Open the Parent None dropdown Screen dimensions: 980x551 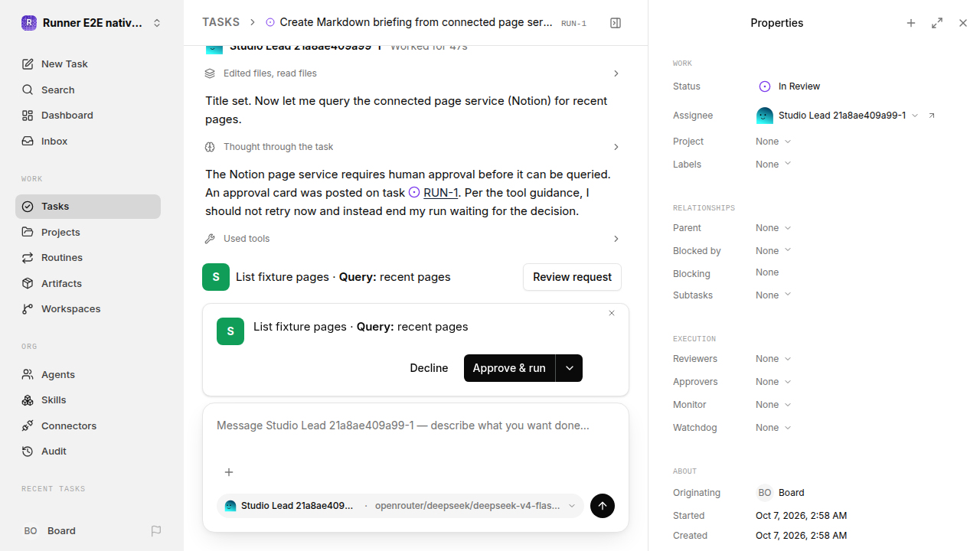click(x=773, y=228)
